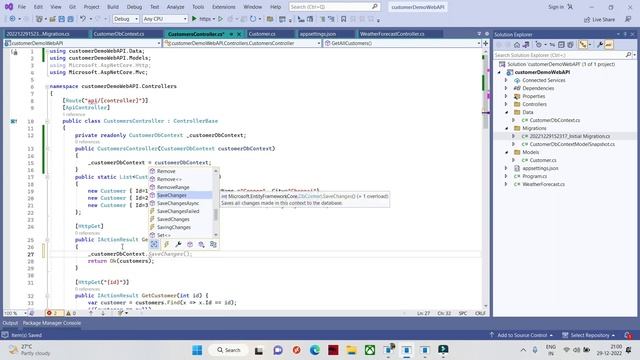Viewport: 640px width, 360px height.
Task: Open the Any CPU platform dropdown
Action: click(165, 19)
